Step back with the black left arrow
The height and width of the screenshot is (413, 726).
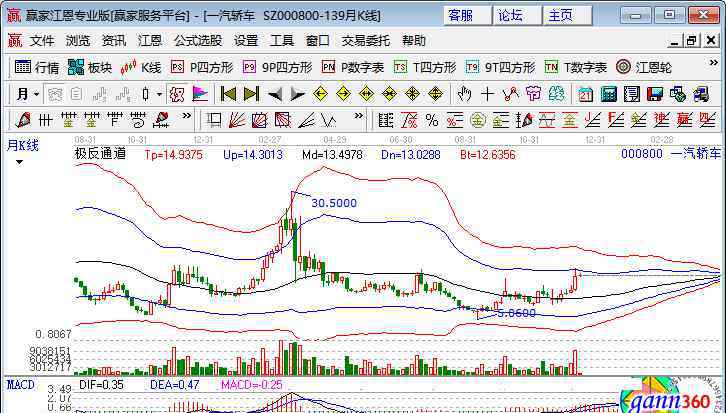(x=275, y=94)
